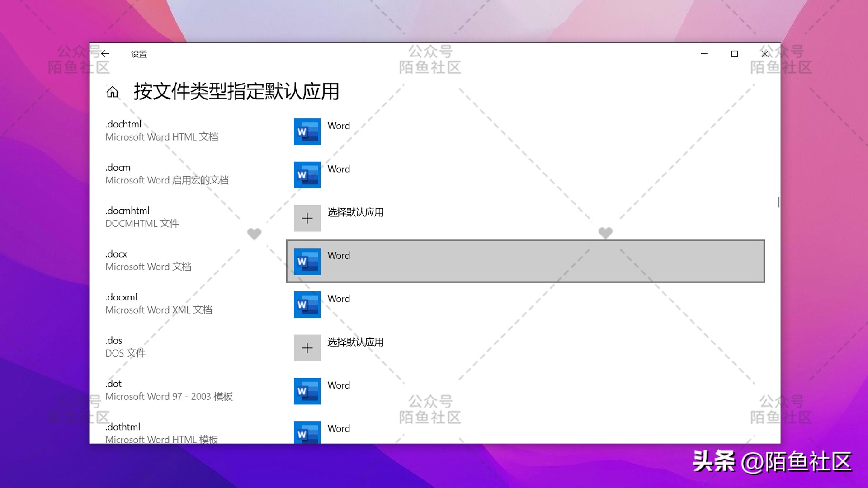Viewport: 868px width, 488px height.
Task: Go back using the arrow in title bar
Action: (x=105, y=54)
